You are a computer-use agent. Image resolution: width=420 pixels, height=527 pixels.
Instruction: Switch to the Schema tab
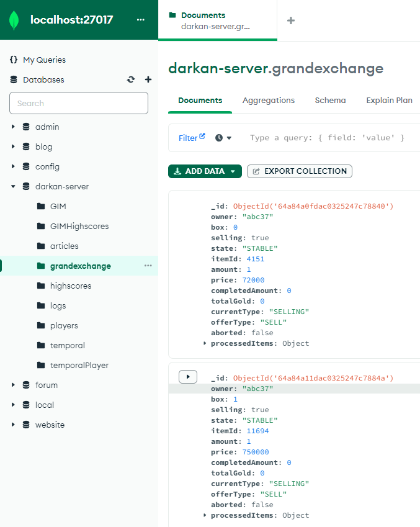point(330,101)
